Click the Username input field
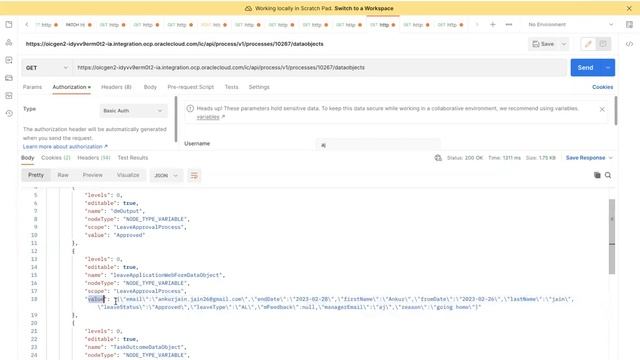 coord(378,145)
